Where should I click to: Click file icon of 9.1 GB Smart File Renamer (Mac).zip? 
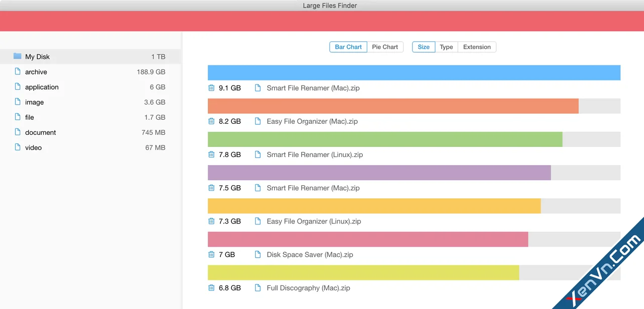[258, 88]
